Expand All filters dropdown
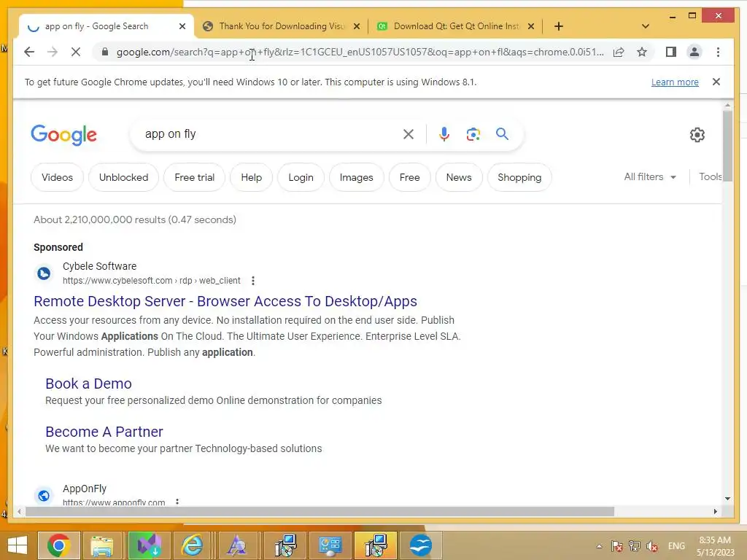The height and width of the screenshot is (560, 747). [650, 176]
